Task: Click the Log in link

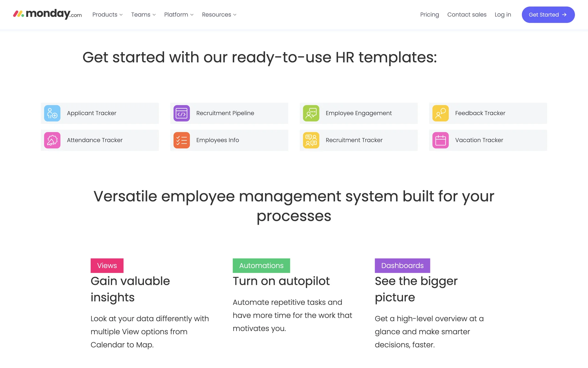Action: [503, 15]
